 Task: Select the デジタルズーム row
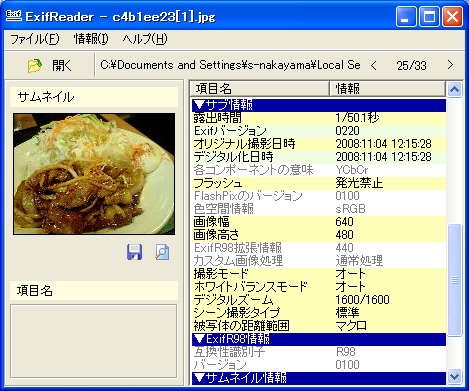[319, 300]
